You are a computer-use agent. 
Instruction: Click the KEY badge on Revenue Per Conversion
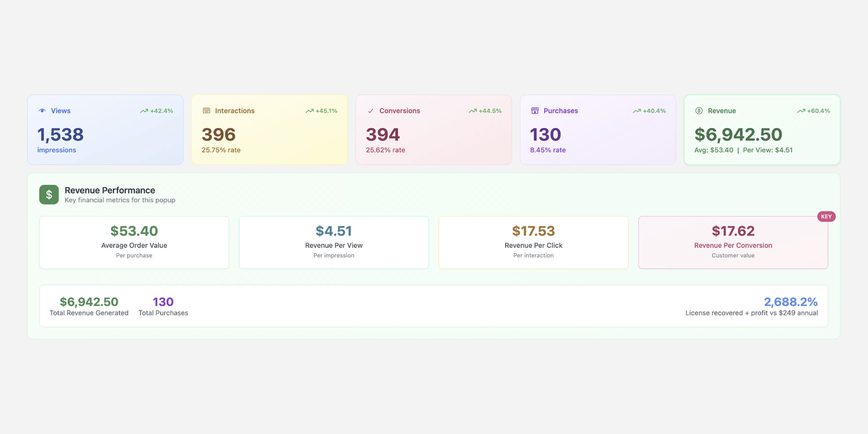coord(826,216)
